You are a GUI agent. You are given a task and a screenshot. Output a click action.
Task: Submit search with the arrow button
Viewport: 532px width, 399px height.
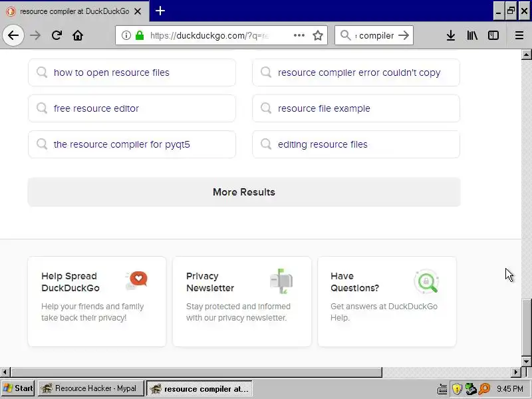point(404,35)
